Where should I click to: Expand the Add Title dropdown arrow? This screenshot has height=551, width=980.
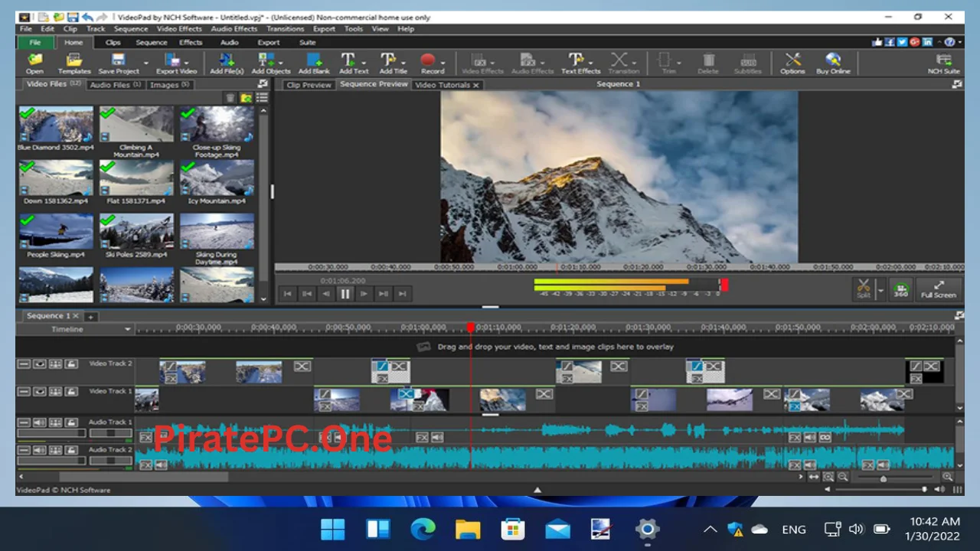coord(404,64)
